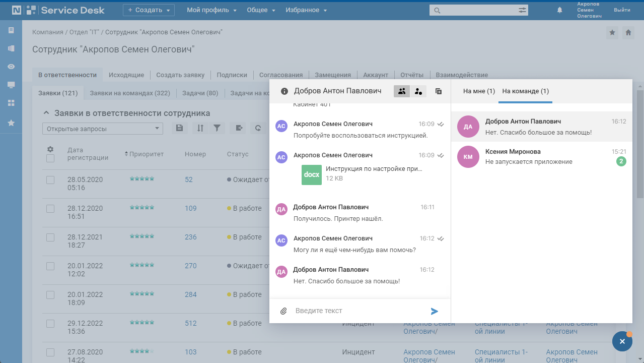The height and width of the screenshot is (363, 644).
Task: Click the Выйти logout link
Action: [622, 10]
